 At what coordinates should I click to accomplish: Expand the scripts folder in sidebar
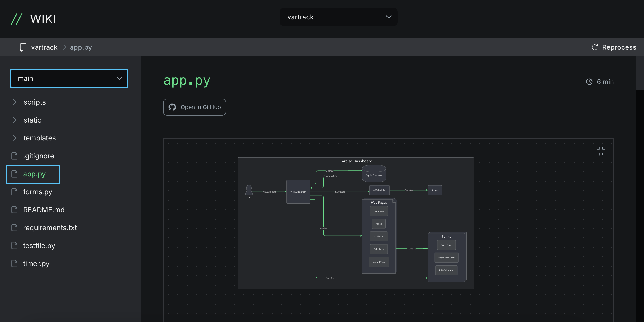(x=14, y=102)
